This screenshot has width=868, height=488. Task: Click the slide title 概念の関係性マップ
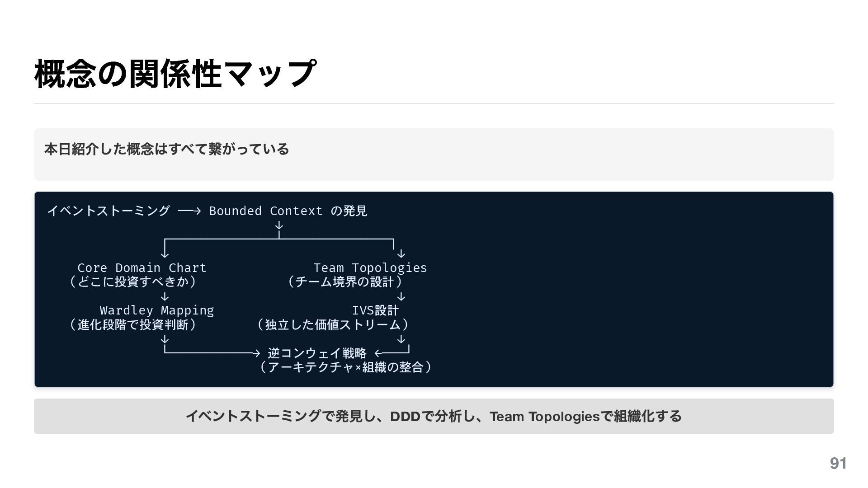click(x=175, y=73)
